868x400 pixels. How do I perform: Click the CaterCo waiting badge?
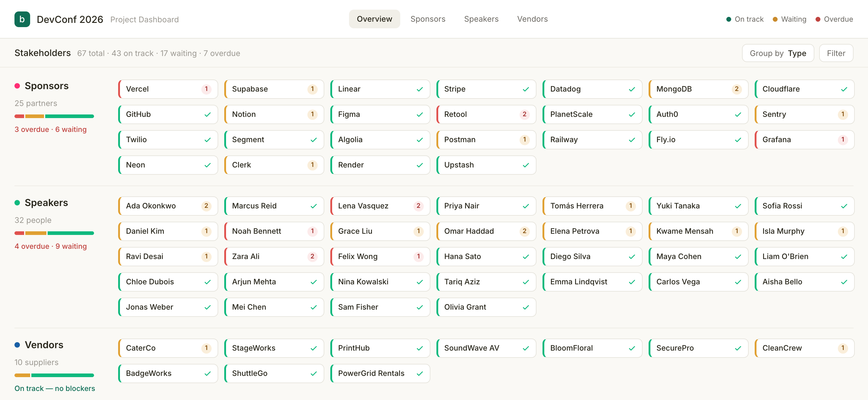point(206,348)
